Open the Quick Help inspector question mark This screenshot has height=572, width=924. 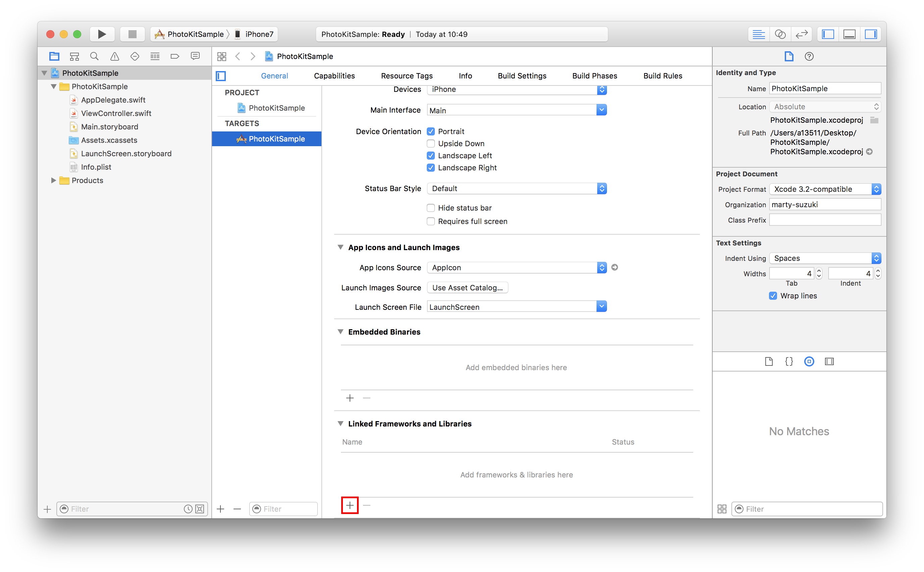tap(809, 56)
